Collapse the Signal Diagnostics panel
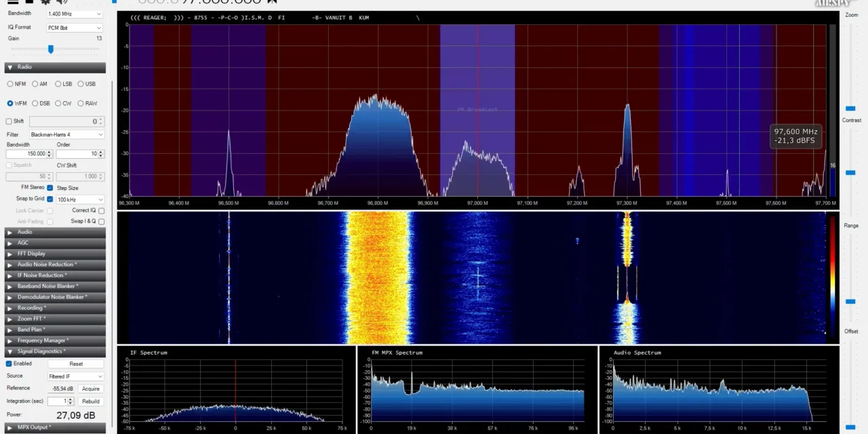The image size is (868, 434). pos(55,351)
